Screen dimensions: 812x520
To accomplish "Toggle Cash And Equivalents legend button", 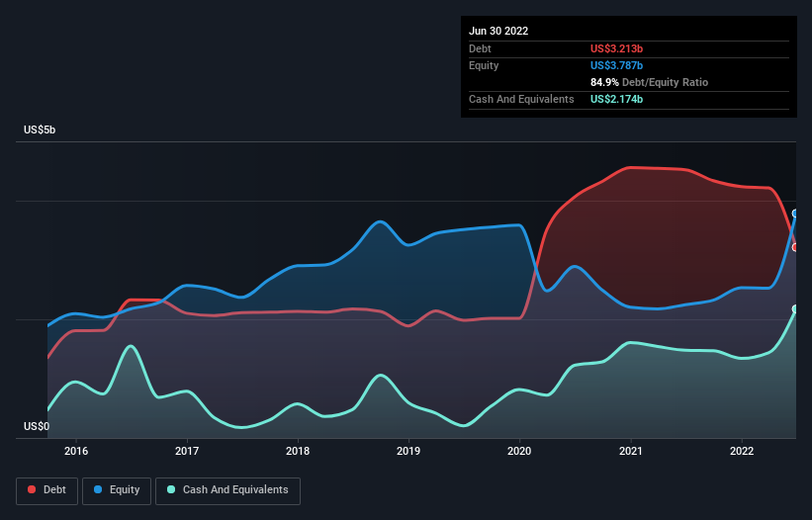I will pyautogui.click(x=227, y=490).
